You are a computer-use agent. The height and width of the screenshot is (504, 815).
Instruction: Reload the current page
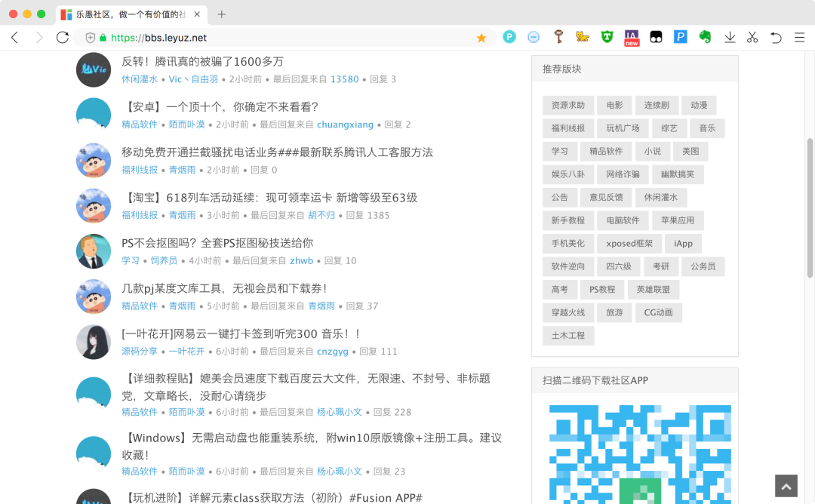point(63,37)
